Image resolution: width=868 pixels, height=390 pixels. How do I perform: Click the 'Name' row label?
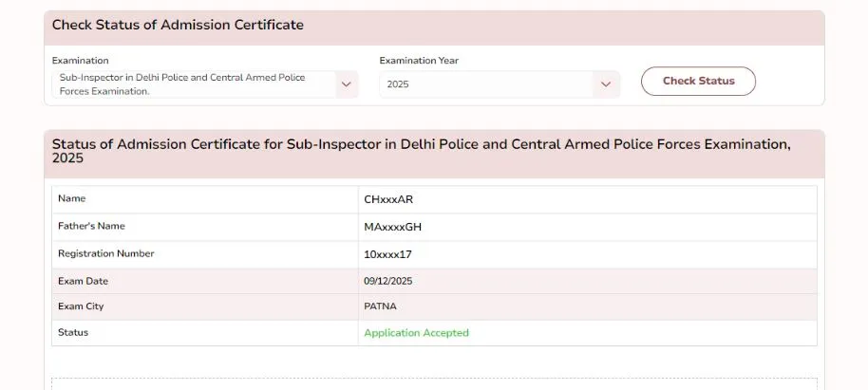71,198
